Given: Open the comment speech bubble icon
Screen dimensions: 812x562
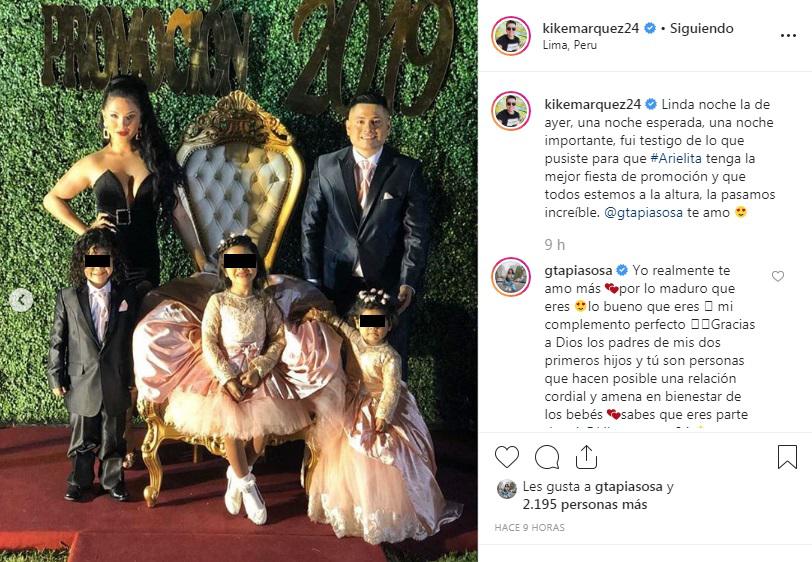Looking at the screenshot, I should pyautogui.click(x=547, y=457).
